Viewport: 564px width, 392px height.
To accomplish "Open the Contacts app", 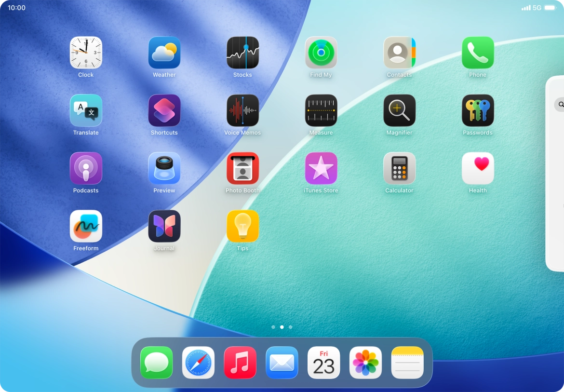I will [399, 53].
